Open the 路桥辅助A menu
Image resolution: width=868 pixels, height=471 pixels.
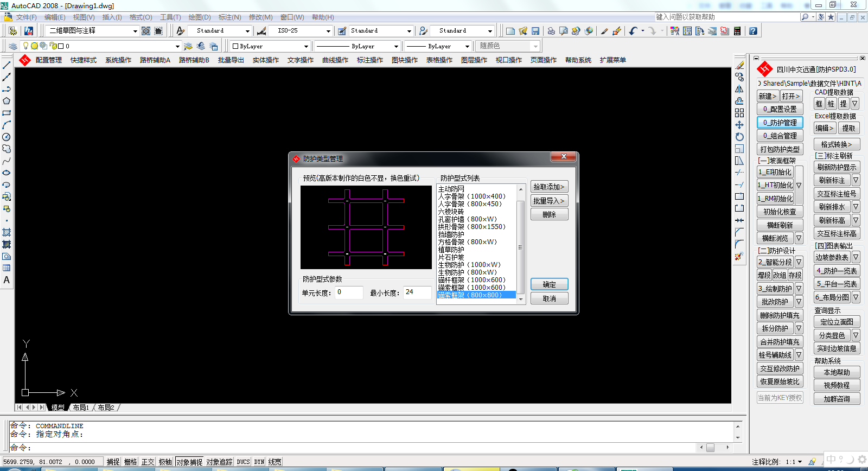155,60
